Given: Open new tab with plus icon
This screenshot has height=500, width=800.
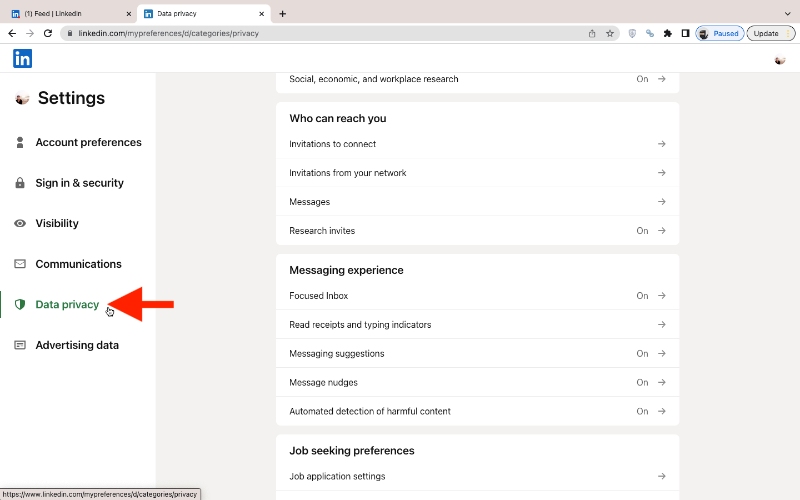Looking at the screenshot, I should click(x=283, y=14).
